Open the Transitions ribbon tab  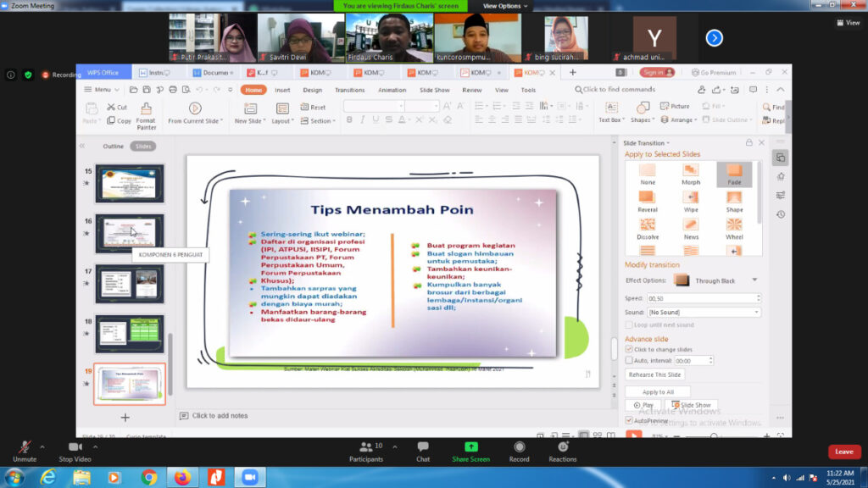(349, 90)
